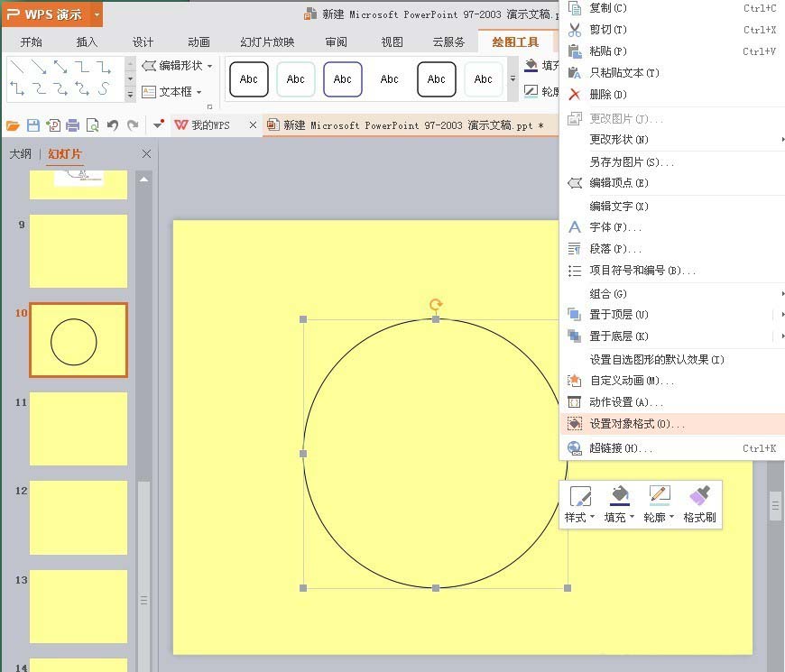Image resolution: width=785 pixels, height=672 pixels.
Task: Click the 轮廓 outline pencil icon
Action: (659, 494)
